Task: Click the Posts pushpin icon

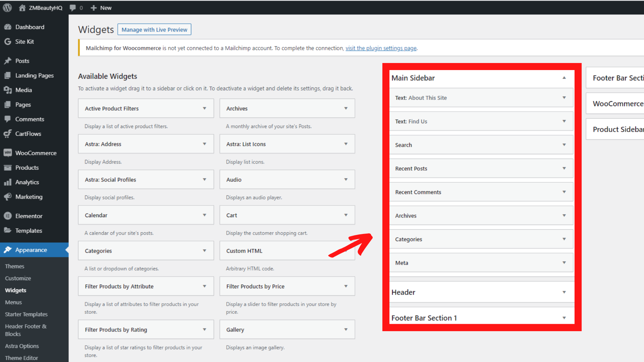Action: coord(8,61)
